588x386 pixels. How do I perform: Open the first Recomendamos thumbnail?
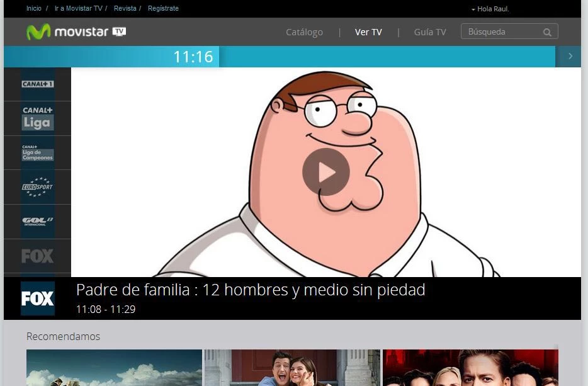114,367
